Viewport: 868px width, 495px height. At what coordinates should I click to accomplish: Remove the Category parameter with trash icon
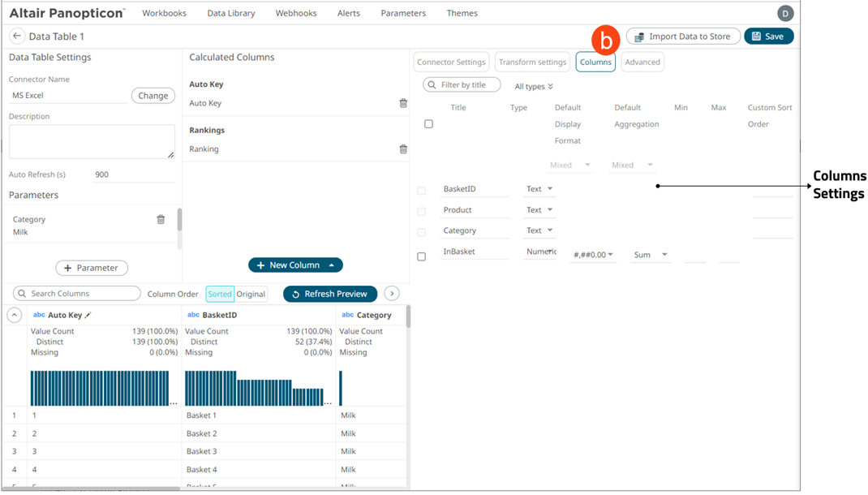click(x=161, y=220)
